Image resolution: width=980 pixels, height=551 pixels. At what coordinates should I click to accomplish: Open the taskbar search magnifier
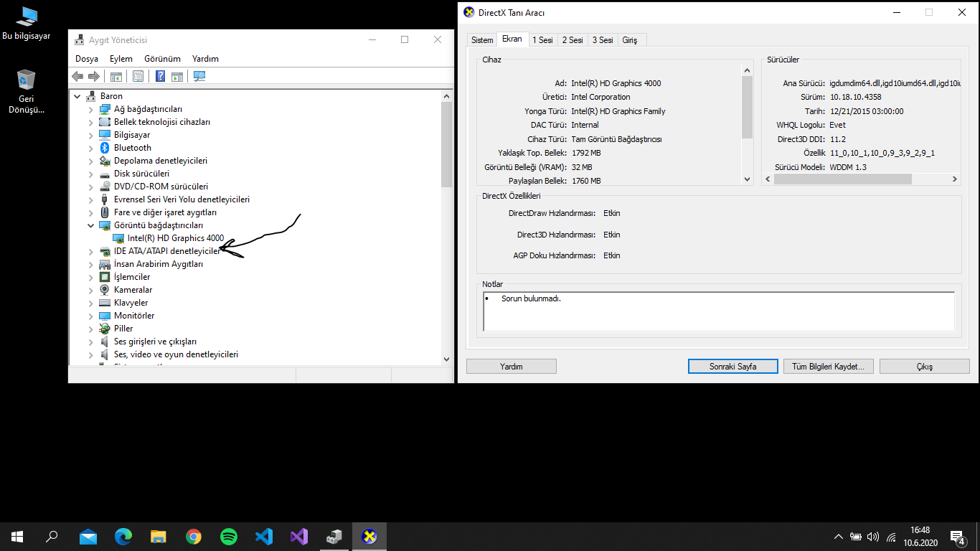(x=52, y=536)
